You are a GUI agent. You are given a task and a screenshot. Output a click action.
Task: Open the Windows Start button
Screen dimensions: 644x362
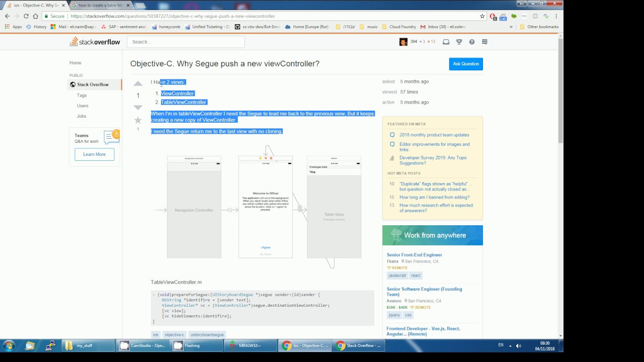[9, 345]
